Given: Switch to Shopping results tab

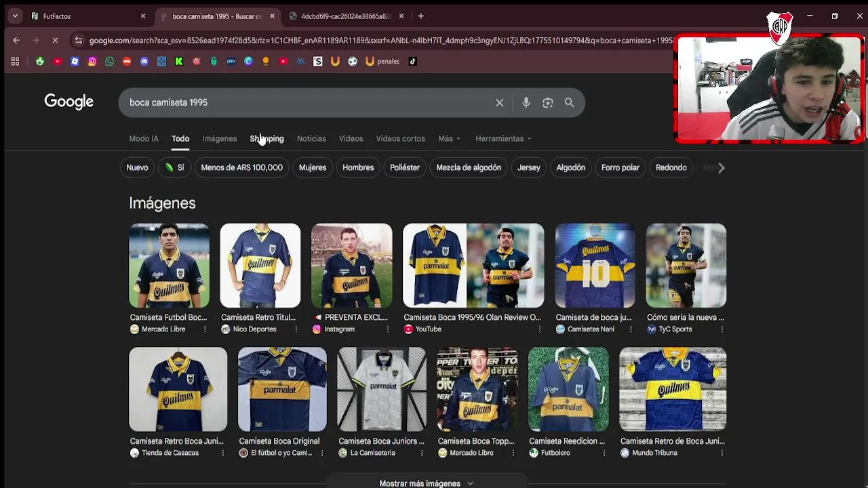Looking at the screenshot, I should coord(267,138).
